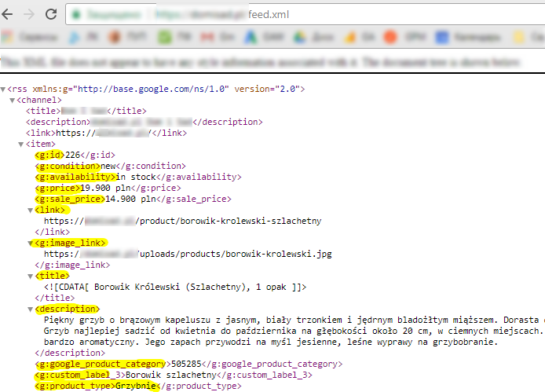
Task: Collapse the link node inside item
Action: [31, 211]
